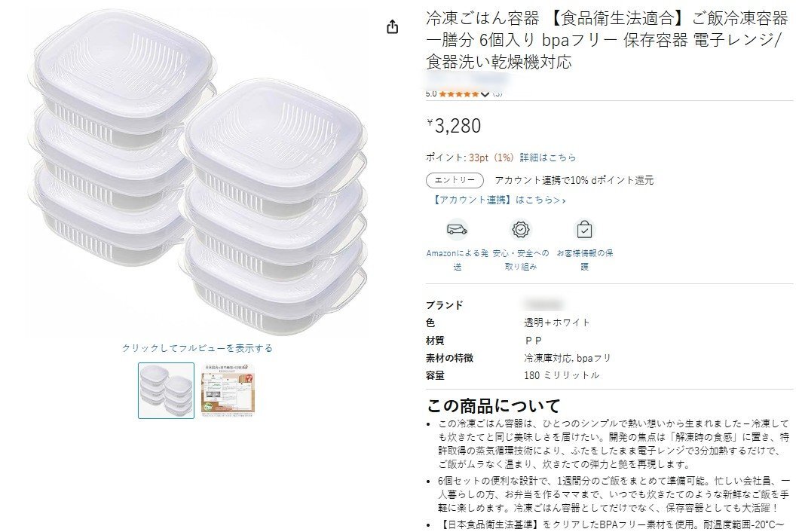
Task: Click the エントリー button
Action: [x=455, y=180]
